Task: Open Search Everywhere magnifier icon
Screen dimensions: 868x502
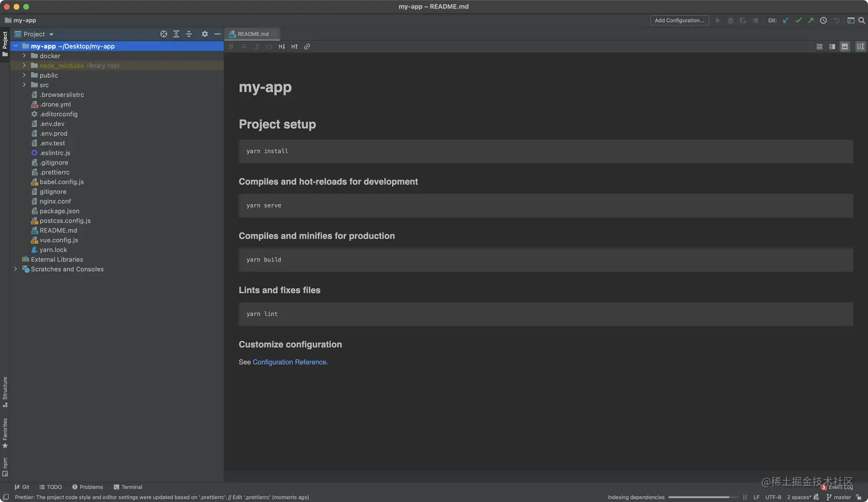Action: pyautogui.click(x=861, y=20)
